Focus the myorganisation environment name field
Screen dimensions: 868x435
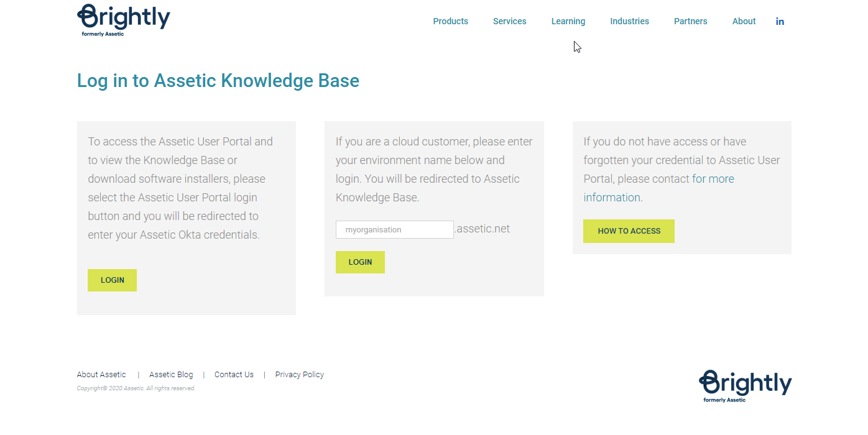point(395,229)
